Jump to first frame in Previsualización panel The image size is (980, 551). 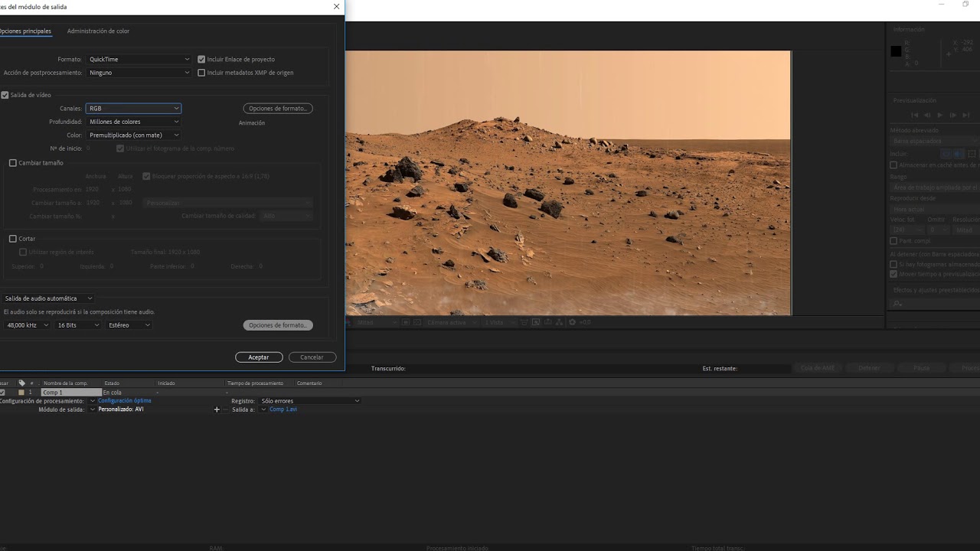coord(914,115)
